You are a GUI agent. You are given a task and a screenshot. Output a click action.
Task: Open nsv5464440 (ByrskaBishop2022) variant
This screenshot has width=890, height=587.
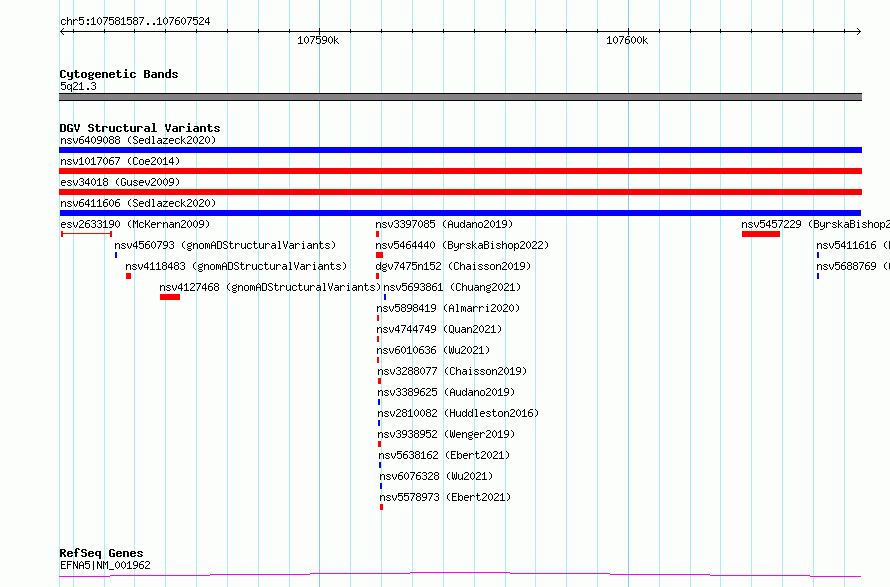[x=462, y=245]
